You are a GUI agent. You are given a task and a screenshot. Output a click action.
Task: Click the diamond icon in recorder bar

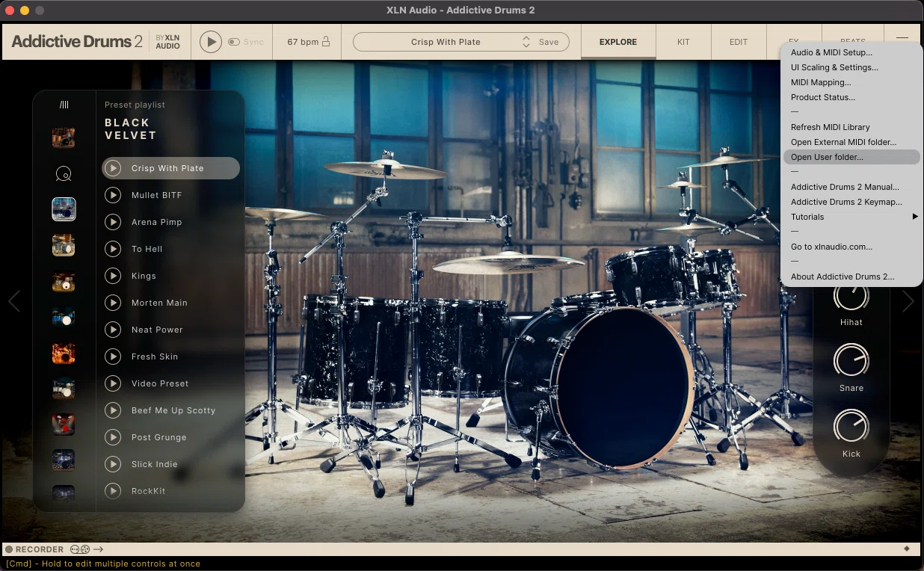click(907, 549)
